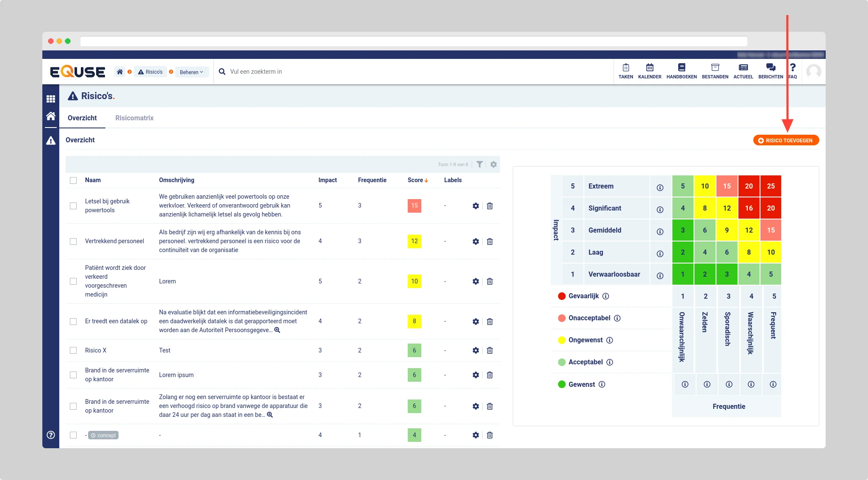The height and width of the screenshot is (480, 868).
Task: Click the red matrix cell with score 25
Action: click(770, 186)
